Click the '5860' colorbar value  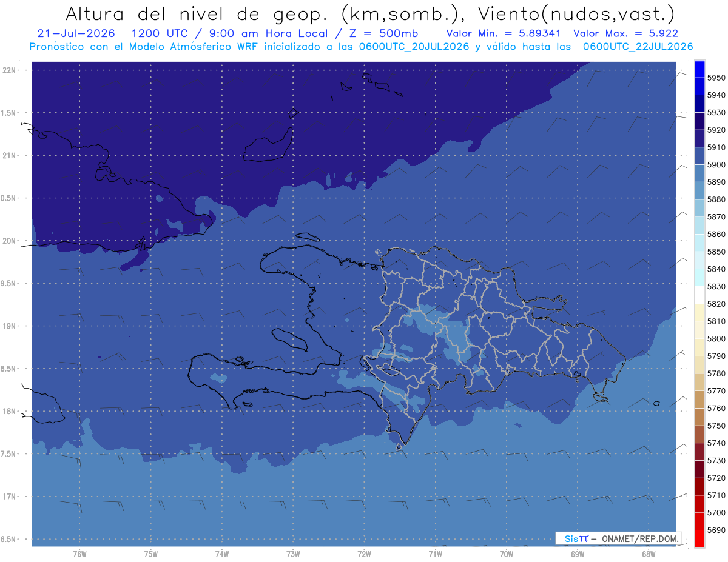tap(716, 234)
